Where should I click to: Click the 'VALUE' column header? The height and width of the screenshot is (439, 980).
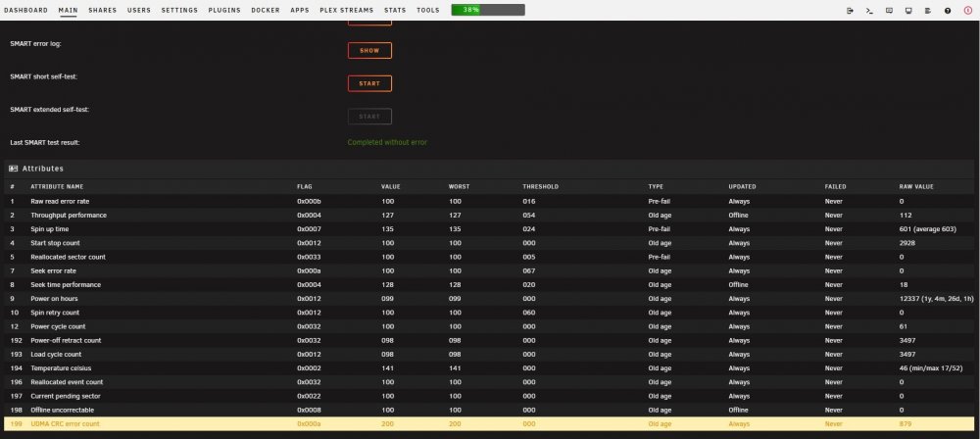pos(391,187)
